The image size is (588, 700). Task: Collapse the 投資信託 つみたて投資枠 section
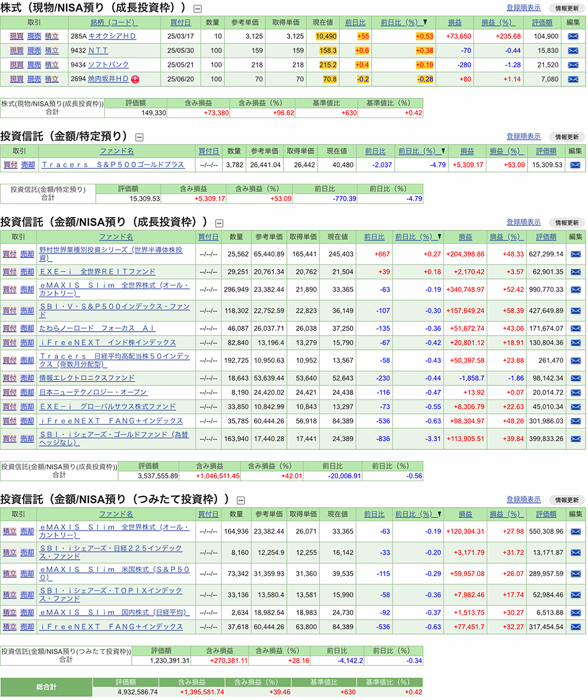pyautogui.click(x=240, y=500)
